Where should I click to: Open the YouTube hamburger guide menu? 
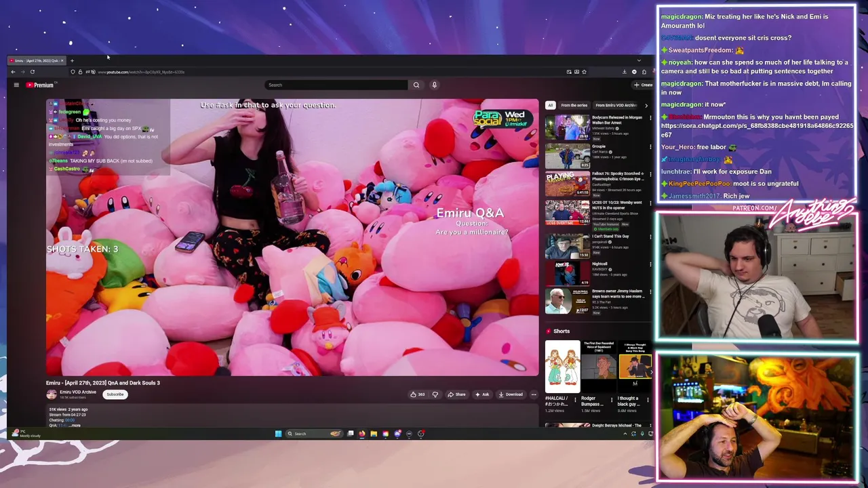16,85
